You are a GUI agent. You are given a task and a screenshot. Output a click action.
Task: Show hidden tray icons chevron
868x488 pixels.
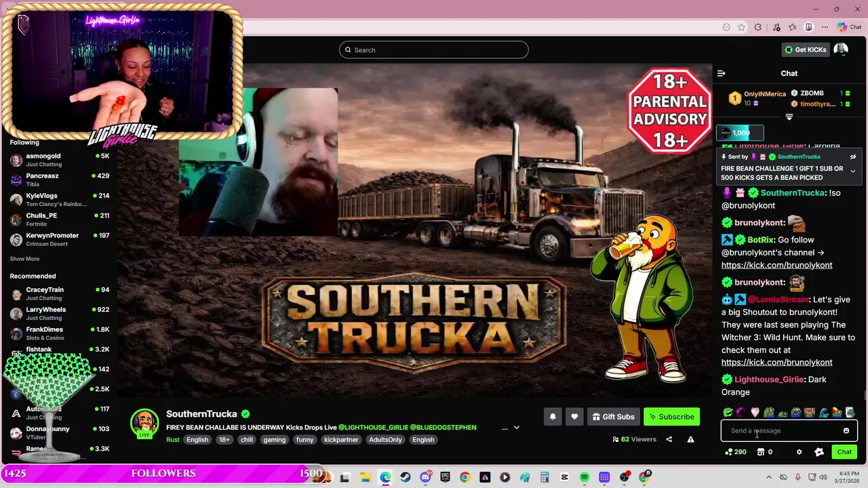[x=769, y=478]
